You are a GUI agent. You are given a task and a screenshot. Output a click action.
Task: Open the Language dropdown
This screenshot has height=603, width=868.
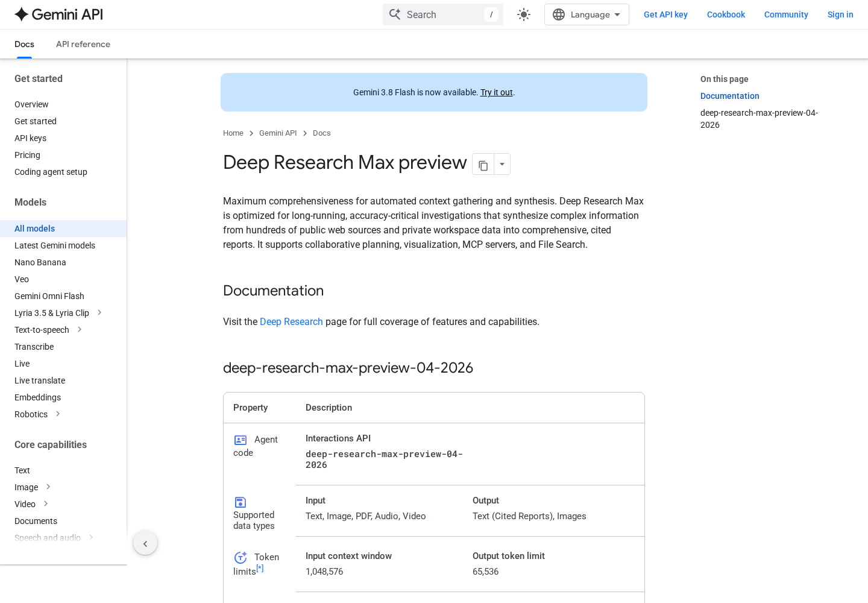pyautogui.click(x=587, y=14)
